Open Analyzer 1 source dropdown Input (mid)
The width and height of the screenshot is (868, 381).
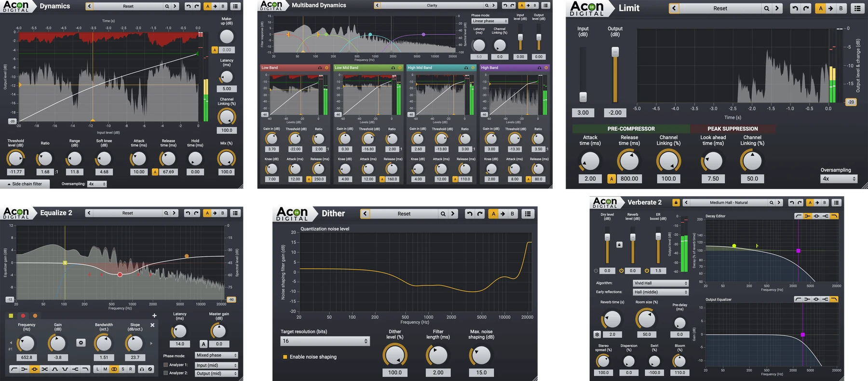point(217,365)
